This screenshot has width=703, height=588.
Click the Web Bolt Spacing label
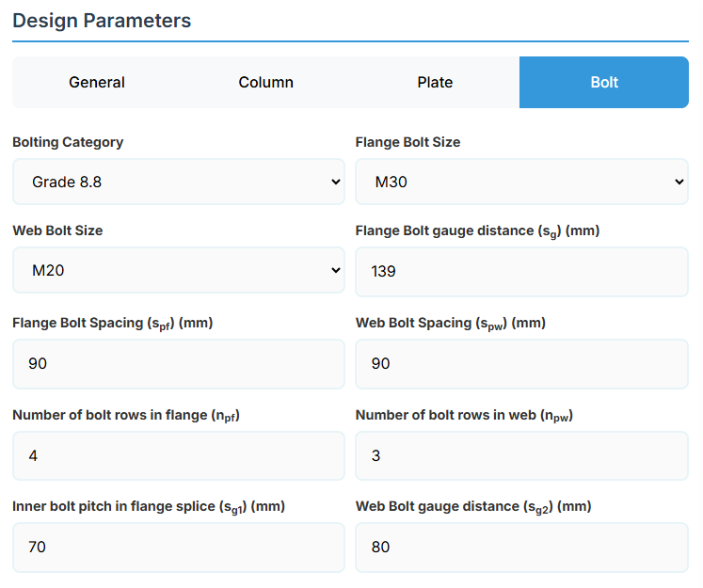[x=450, y=323]
